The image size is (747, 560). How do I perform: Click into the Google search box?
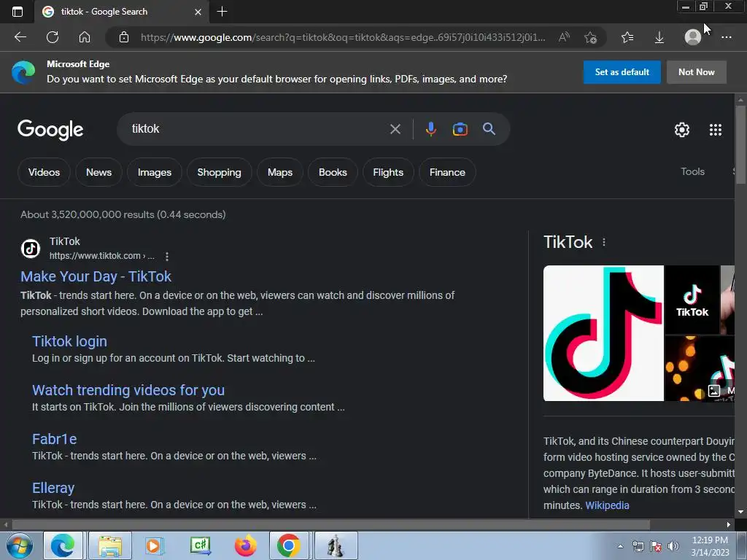(x=258, y=129)
